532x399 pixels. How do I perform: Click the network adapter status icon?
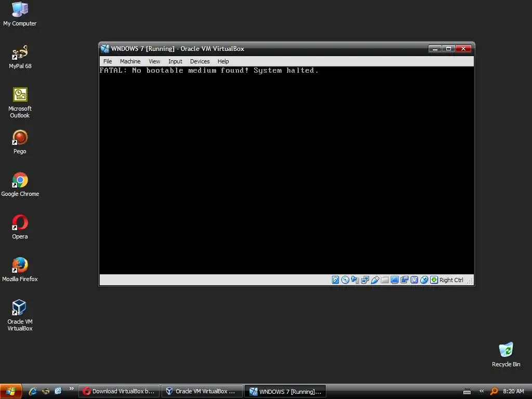click(x=365, y=280)
